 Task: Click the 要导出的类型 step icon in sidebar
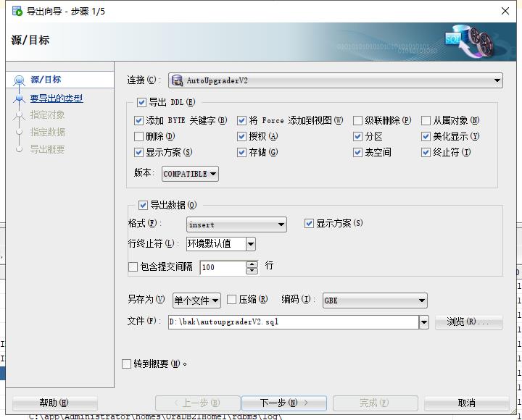coord(19,99)
